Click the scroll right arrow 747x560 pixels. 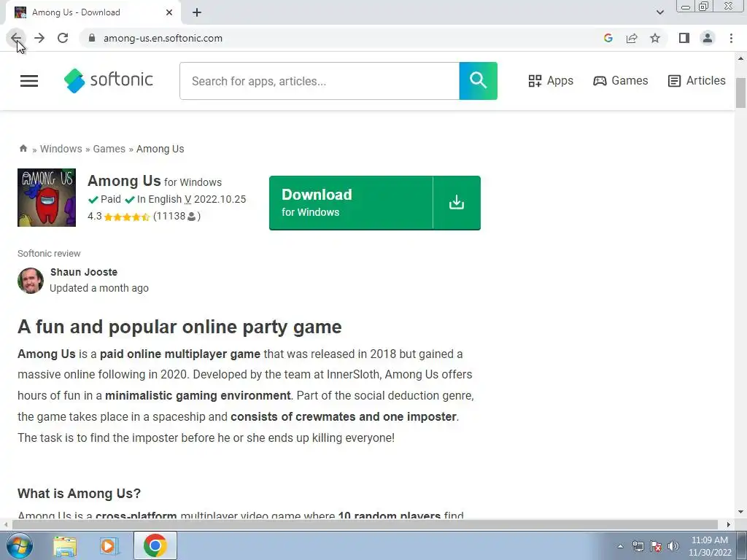click(729, 524)
